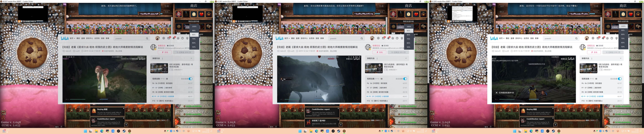
Task: Open favorites star icon in 42.027 sexdecillion window
Action: click(178, 38)
